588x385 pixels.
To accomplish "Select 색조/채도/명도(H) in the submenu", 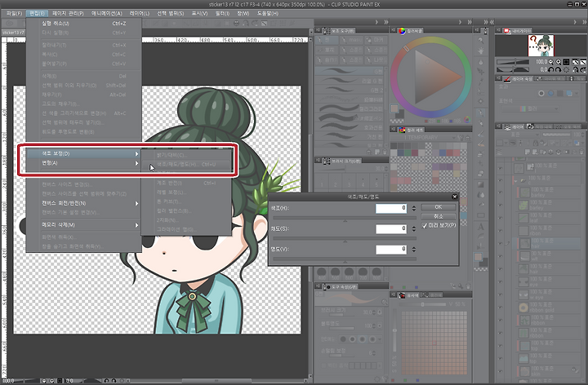I will 186,165.
